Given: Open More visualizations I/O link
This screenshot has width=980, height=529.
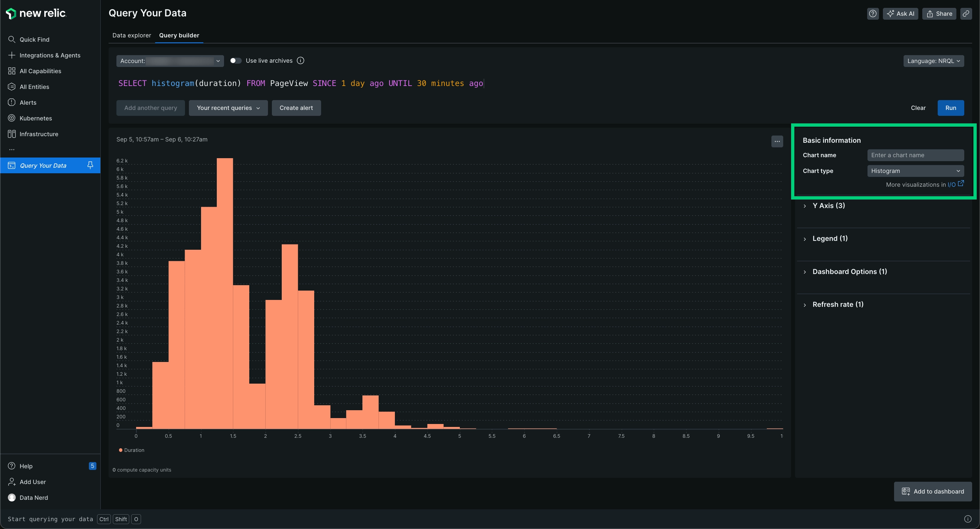Looking at the screenshot, I should 955,184.
